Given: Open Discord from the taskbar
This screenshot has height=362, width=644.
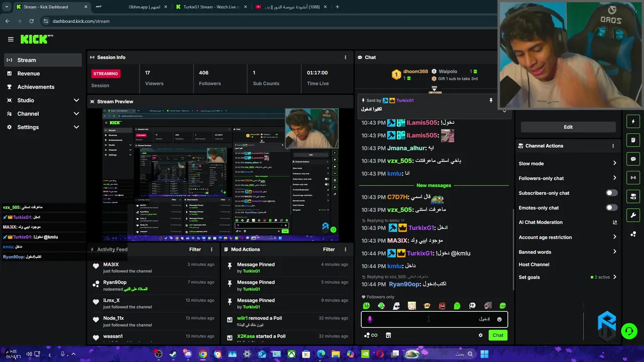Looking at the screenshot, I should tap(188, 354).
